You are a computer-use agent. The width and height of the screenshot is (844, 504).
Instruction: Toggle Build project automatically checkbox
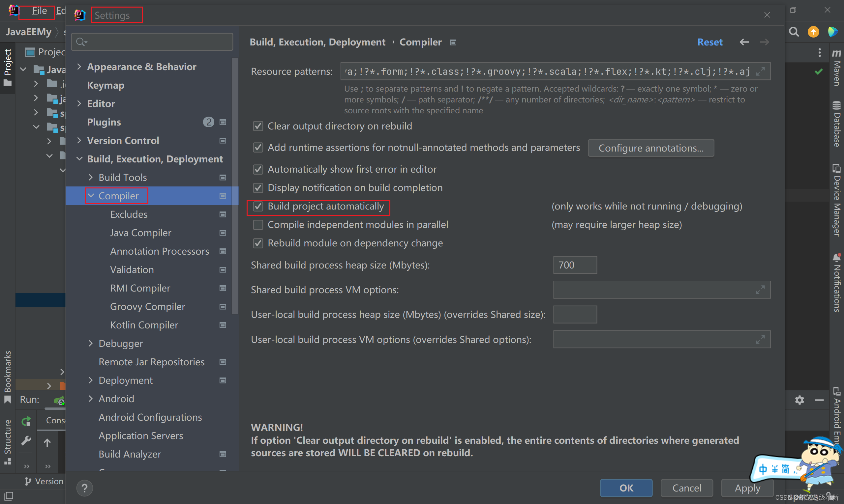click(258, 206)
